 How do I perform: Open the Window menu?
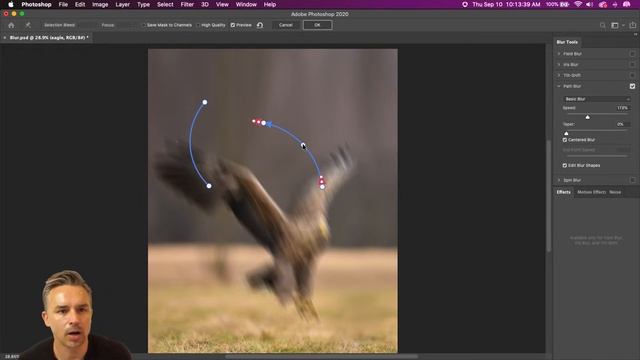(246, 4)
